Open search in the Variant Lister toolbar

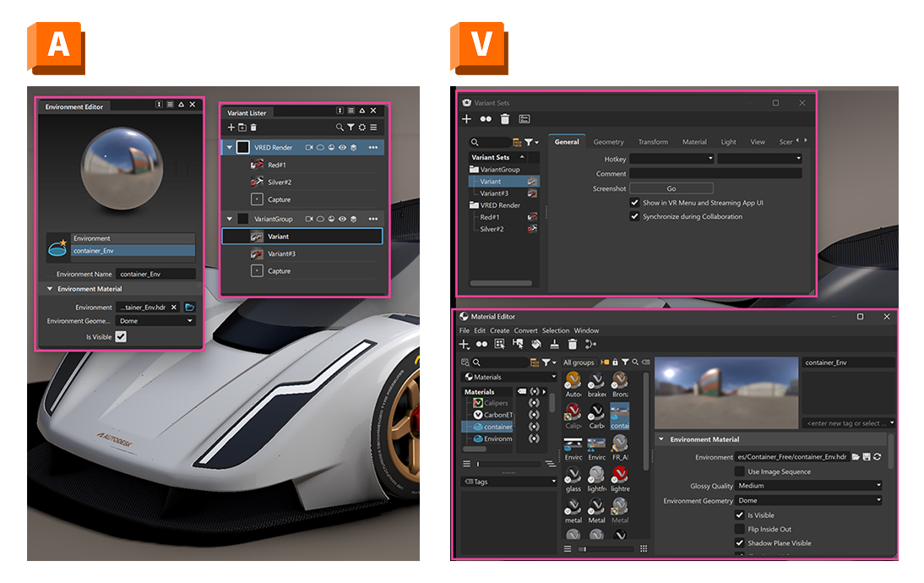click(340, 128)
